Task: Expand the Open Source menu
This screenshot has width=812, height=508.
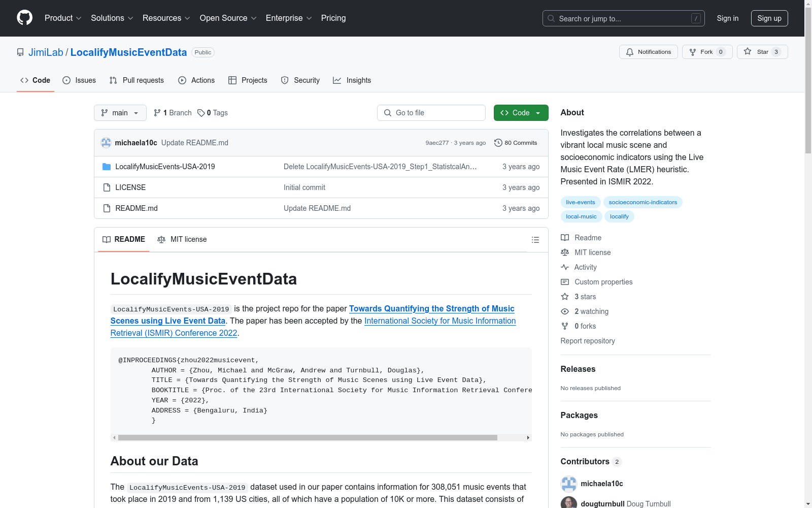Action: 228,18
